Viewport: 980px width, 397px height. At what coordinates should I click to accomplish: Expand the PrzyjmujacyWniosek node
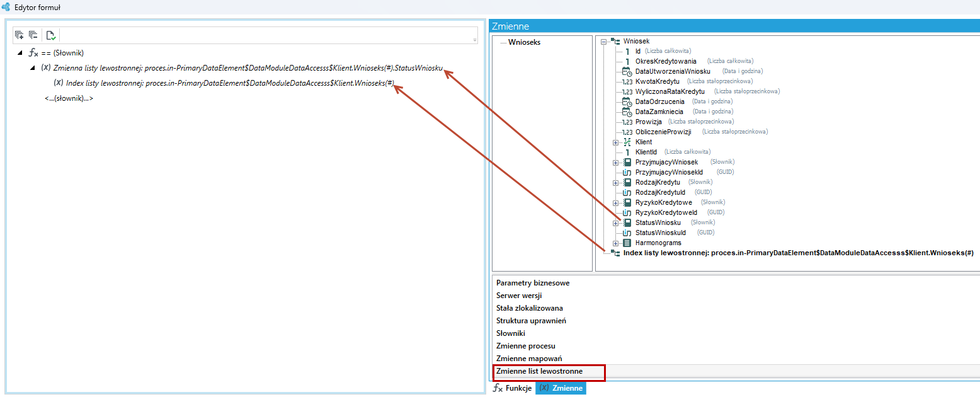coord(616,163)
